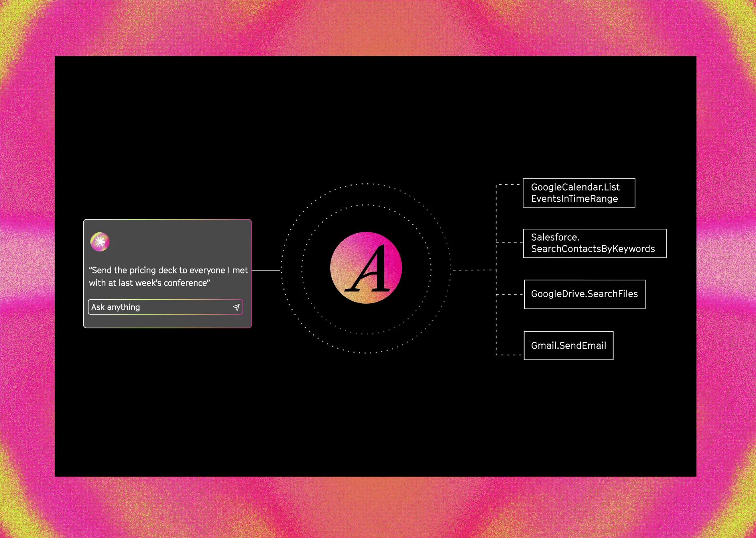Viewport: 756px width, 538px height.
Task: Click the paper-plane send icon
Action: tap(236, 307)
